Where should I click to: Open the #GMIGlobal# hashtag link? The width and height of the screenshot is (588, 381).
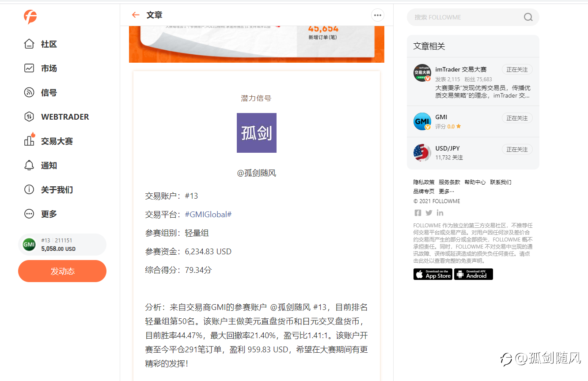click(x=208, y=215)
